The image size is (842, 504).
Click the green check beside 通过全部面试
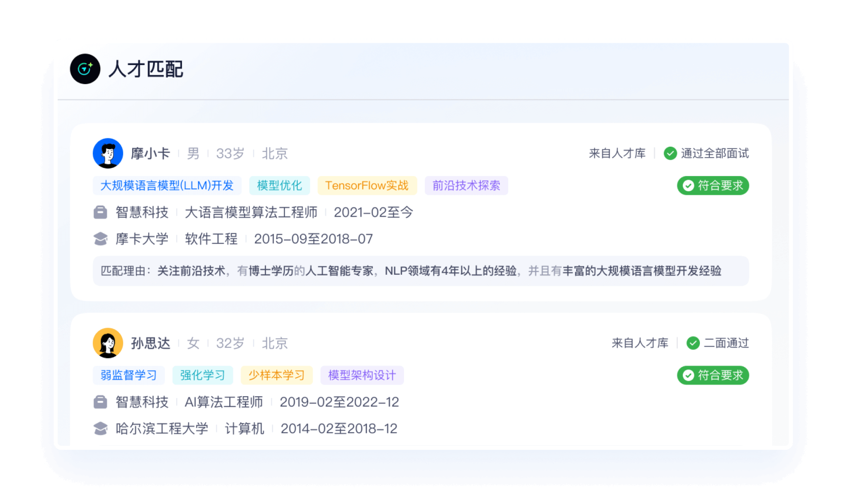[x=670, y=154]
